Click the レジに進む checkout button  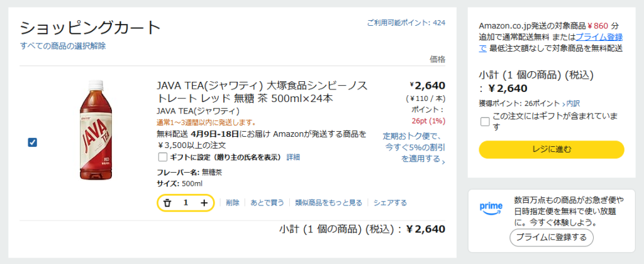click(552, 149)
